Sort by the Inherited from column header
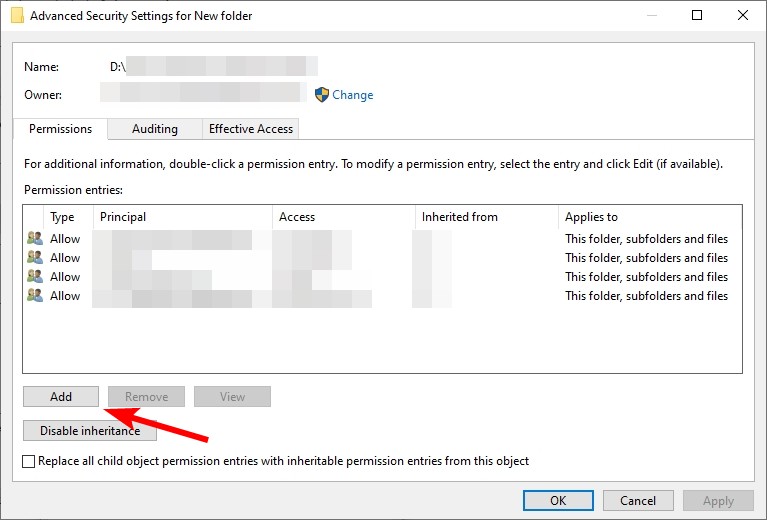The height and width of the screenshot is (520, 767). click(x=486, y=217)
